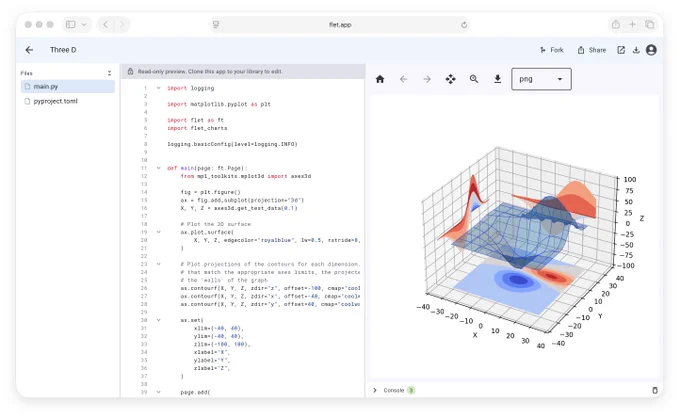Click the 'import flet_charts' code line

(197, 128)
